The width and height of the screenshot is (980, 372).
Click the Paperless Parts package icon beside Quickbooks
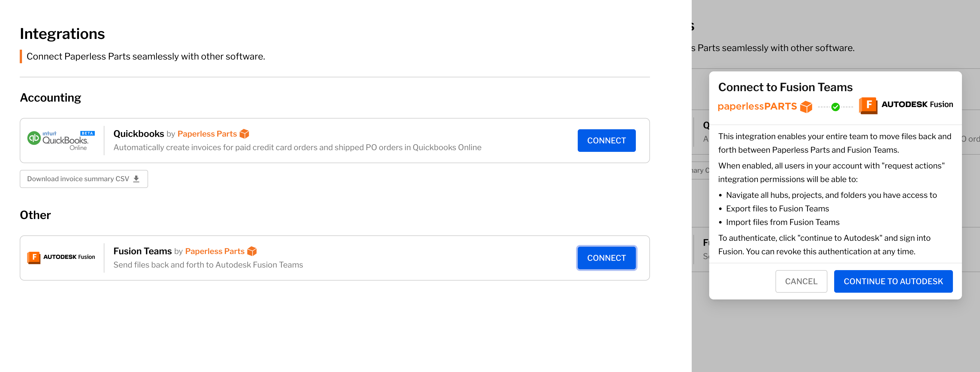point(245,134)
